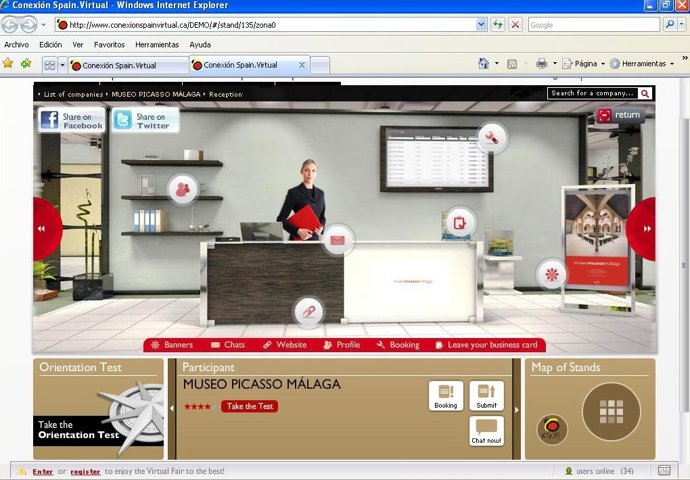The height and width of the screenshot is (480, 690).
Task: Click the Chat now! icon
Action: click(x=486, y=431)
